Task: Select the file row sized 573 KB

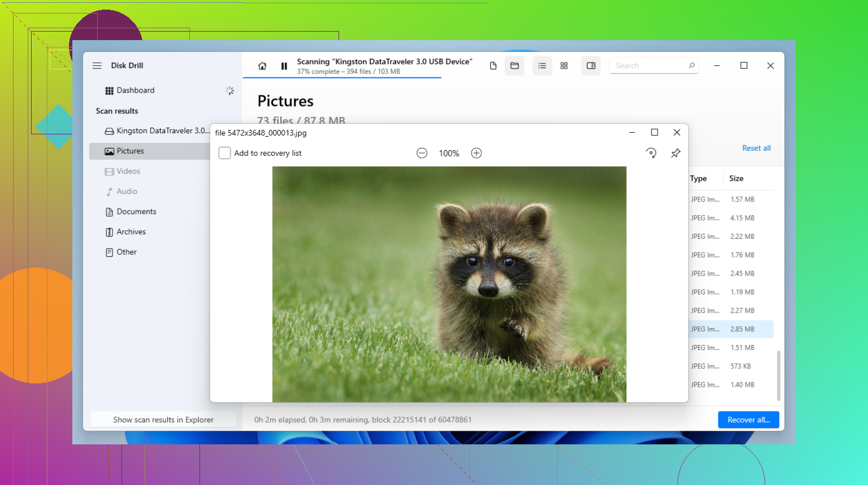Action: point(731,366)
